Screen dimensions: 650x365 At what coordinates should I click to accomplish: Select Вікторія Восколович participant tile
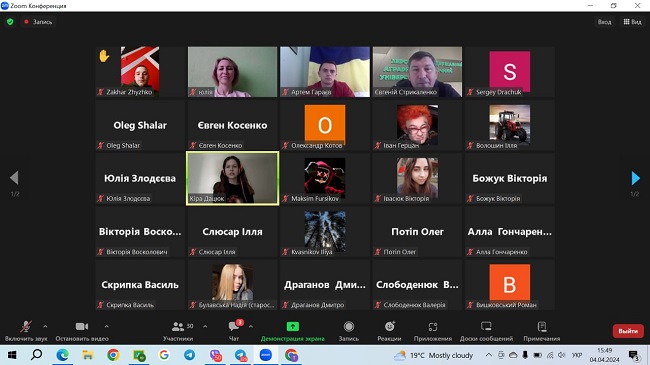(x=140, y=232)
